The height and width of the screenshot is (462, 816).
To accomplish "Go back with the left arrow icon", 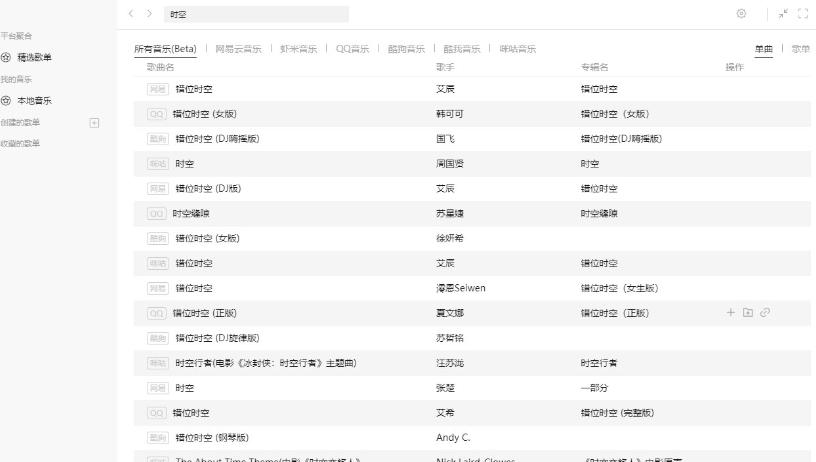I will [x=131, y=14].
